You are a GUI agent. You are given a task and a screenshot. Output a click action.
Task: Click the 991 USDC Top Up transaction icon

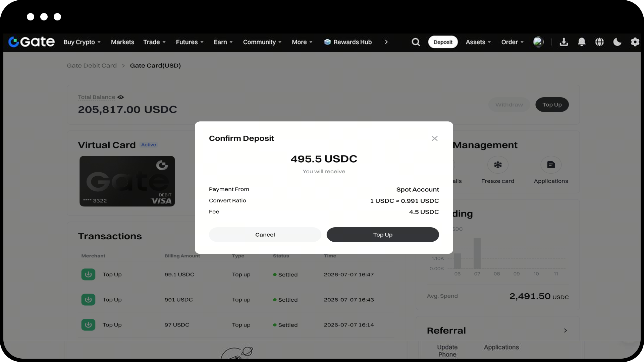(88, 300)
